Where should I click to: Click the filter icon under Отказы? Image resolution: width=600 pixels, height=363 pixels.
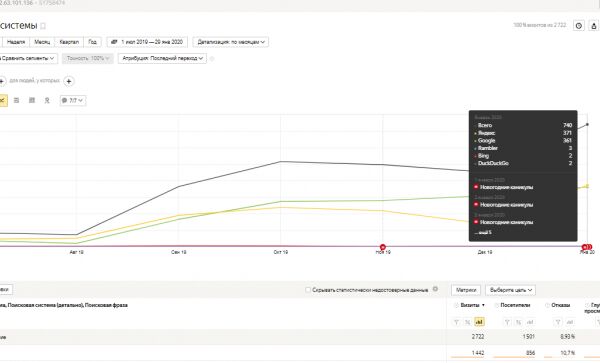[x=558, y=322]
